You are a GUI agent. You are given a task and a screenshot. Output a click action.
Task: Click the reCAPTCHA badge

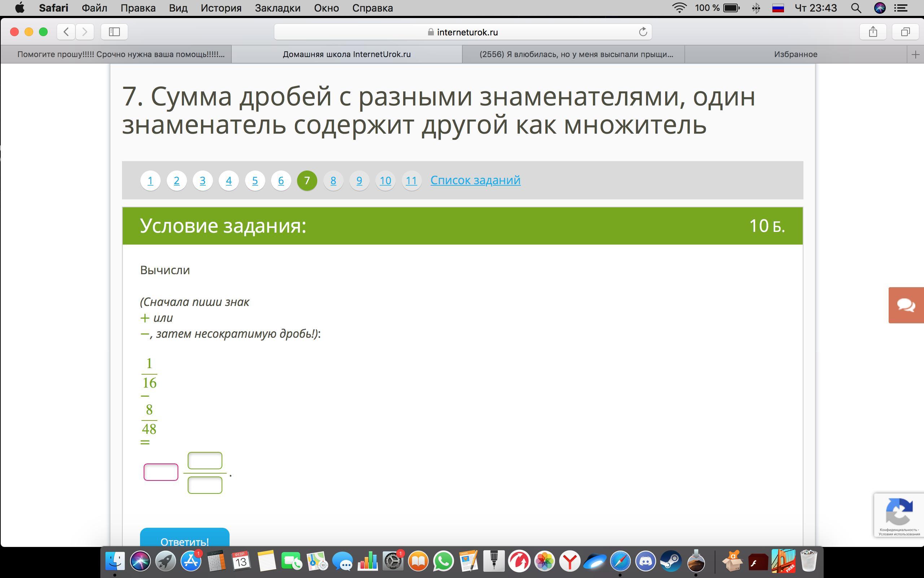click(899, 515)
